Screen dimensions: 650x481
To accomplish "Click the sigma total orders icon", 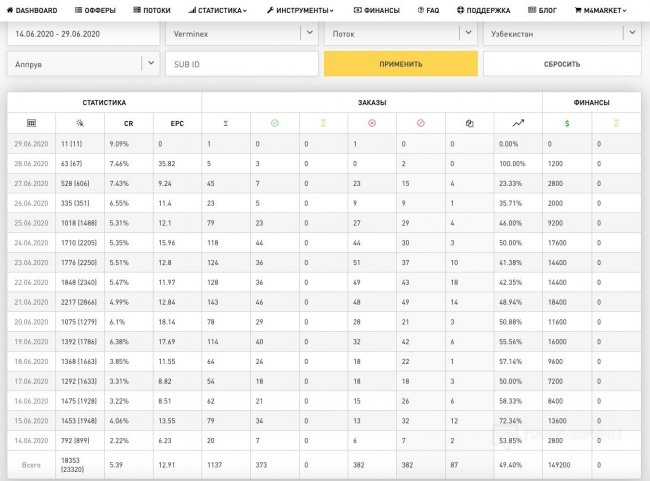I will (x=225, y=123).
